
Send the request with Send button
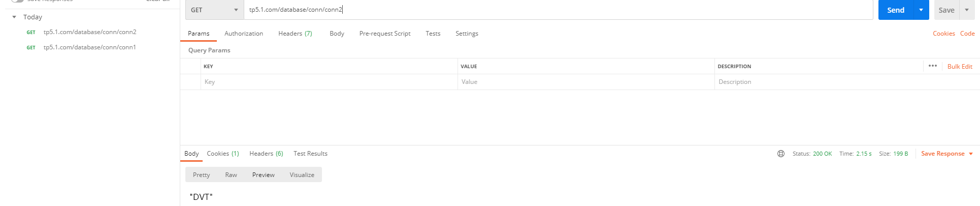896,10
